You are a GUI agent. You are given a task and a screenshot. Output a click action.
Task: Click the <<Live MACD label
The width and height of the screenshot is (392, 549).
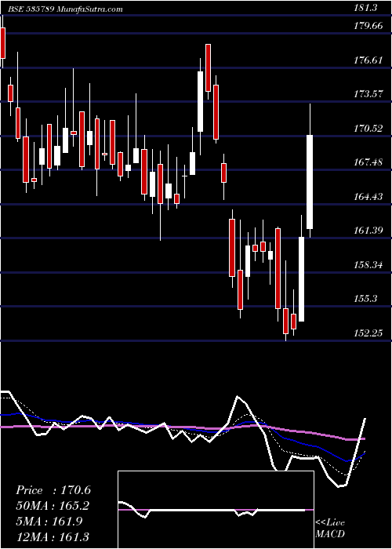tap(330, 529)
